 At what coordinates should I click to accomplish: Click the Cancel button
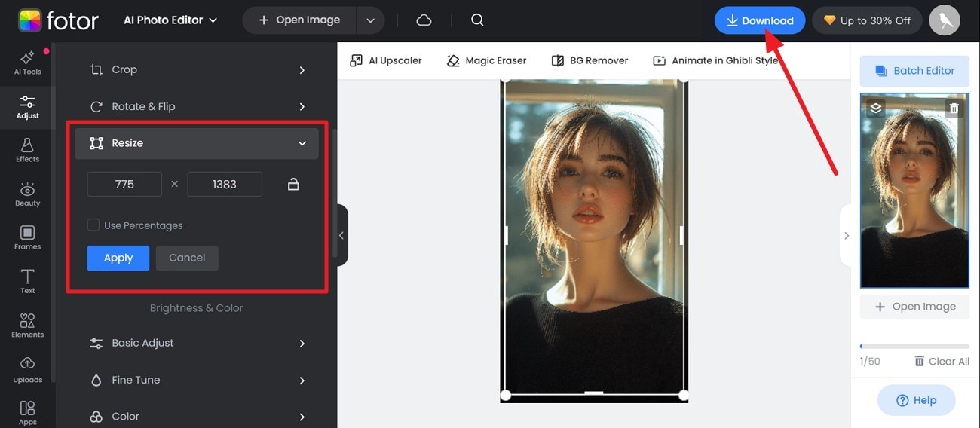(187, 258)
